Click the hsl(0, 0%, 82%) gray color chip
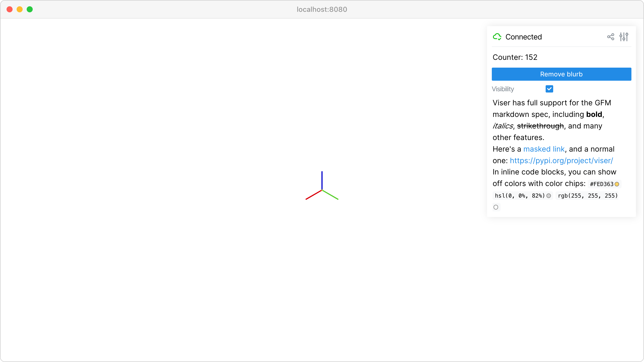644x362 pixels. point(549,196)
